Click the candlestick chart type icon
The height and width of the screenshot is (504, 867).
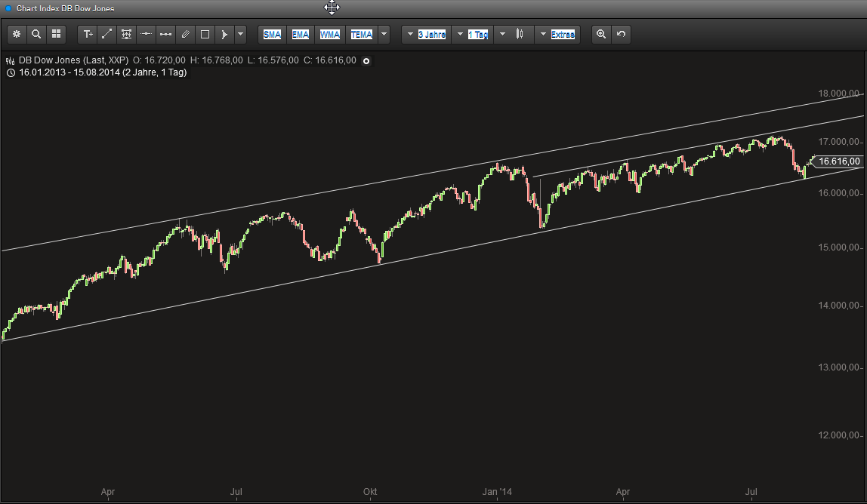point(519,34)
